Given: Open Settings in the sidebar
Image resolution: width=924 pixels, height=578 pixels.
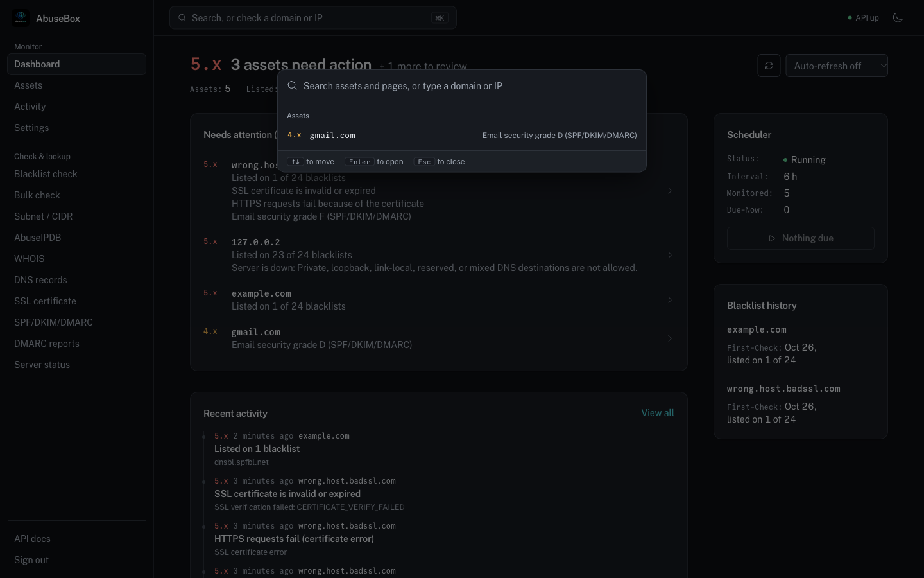Looking at the screenshot, I should 77,128.
